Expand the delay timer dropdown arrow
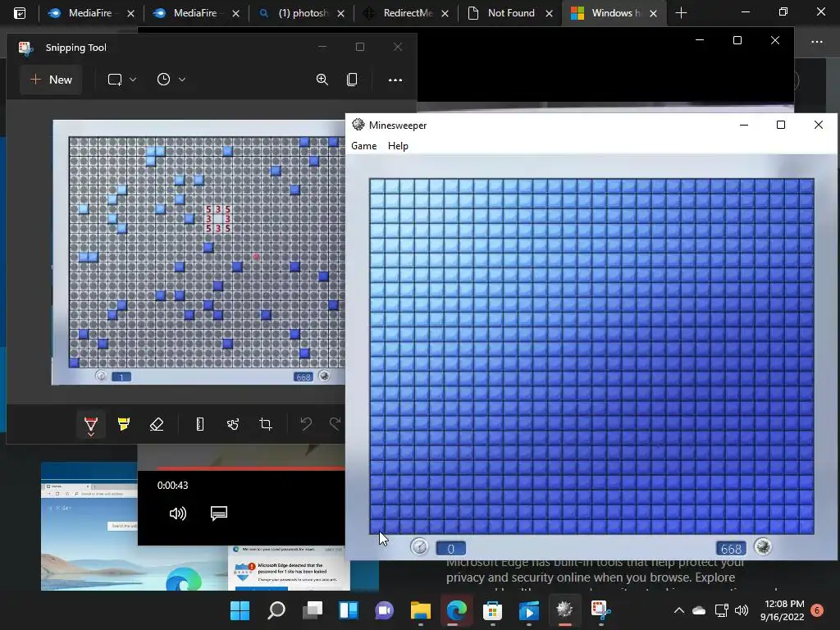 pos(182,80)
